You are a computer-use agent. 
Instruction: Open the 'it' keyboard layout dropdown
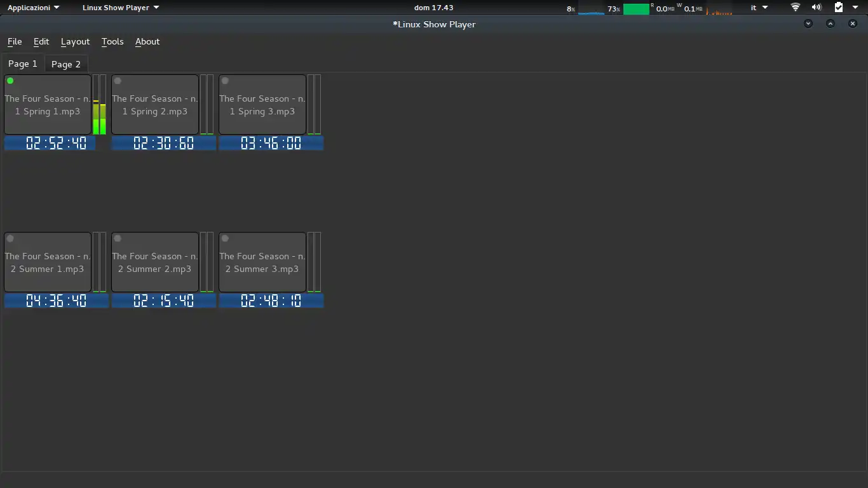759,8
